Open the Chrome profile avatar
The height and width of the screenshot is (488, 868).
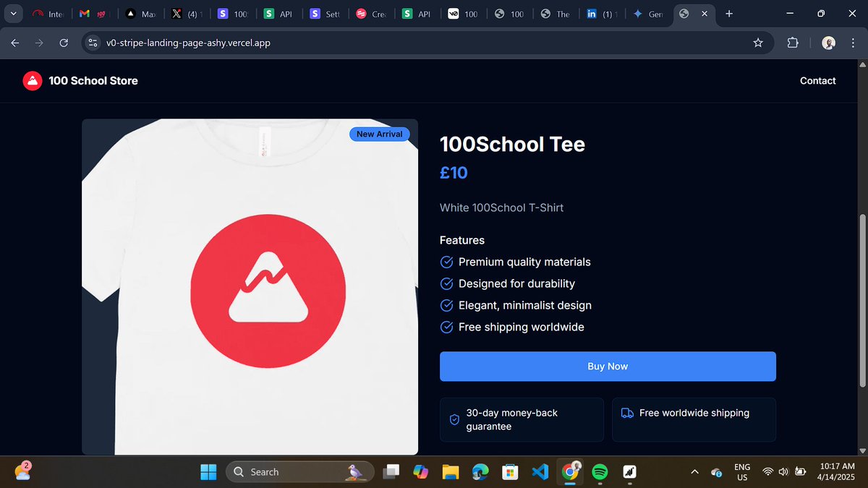pos(829,43)
